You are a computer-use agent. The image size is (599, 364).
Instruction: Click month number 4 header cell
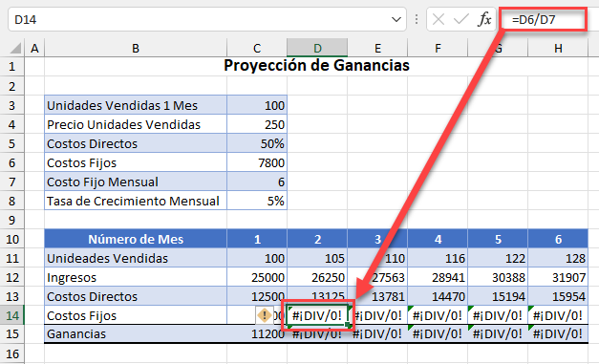pos(438,239)
